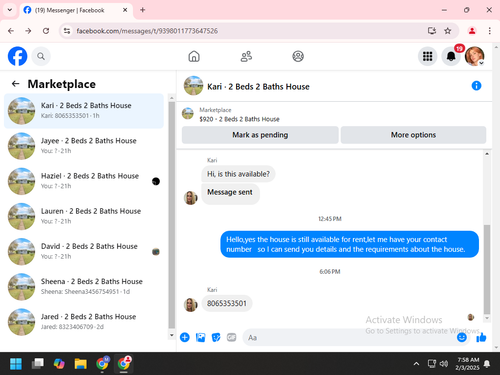Open David conversation in chat list
The height and width of the screenshot is (375, 500).
click(x=84, y=251)
